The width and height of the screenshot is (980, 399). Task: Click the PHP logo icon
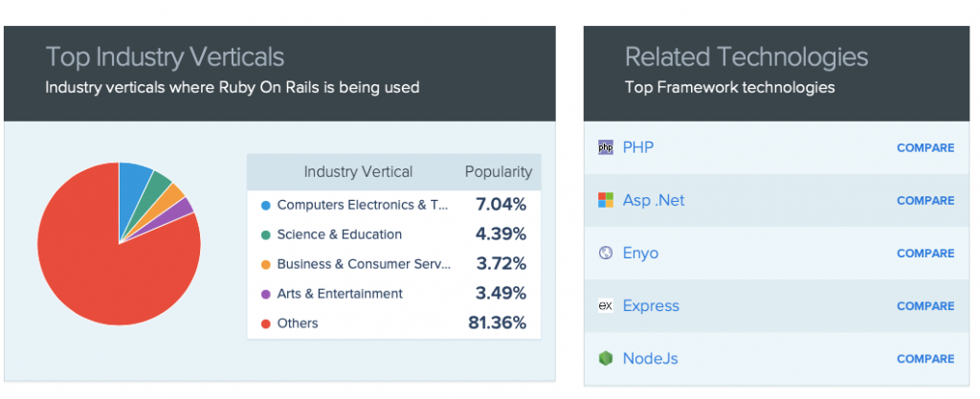[x=605, y=147]
